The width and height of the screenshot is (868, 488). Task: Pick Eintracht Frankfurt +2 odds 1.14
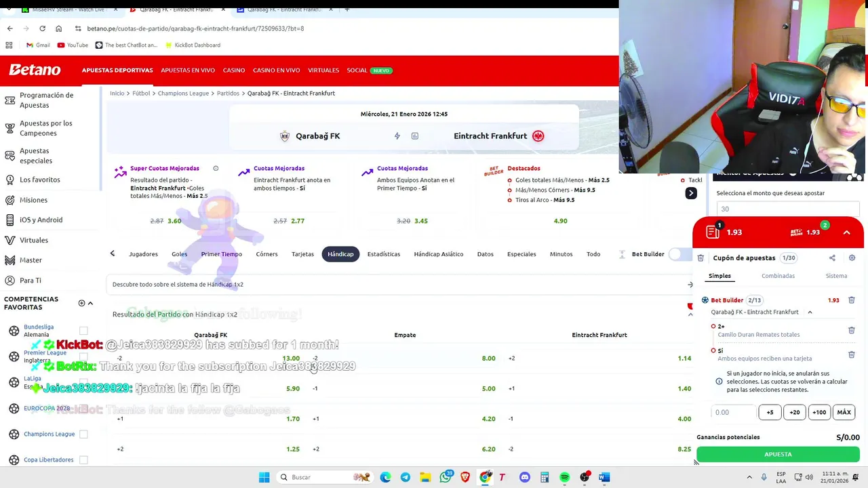tap(684, 359)
